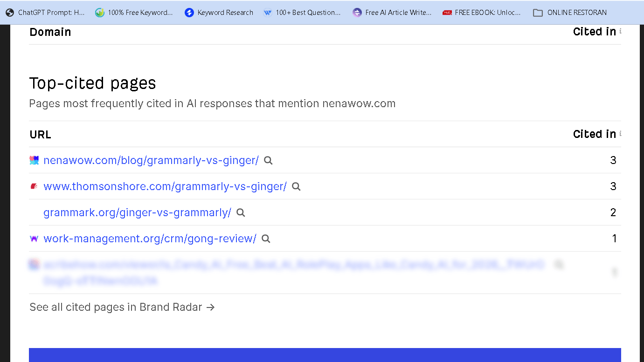The image size is (644, 362).
Task: Open the Free AI Article Writer bookmark
Action: click(x=392, y=13)
